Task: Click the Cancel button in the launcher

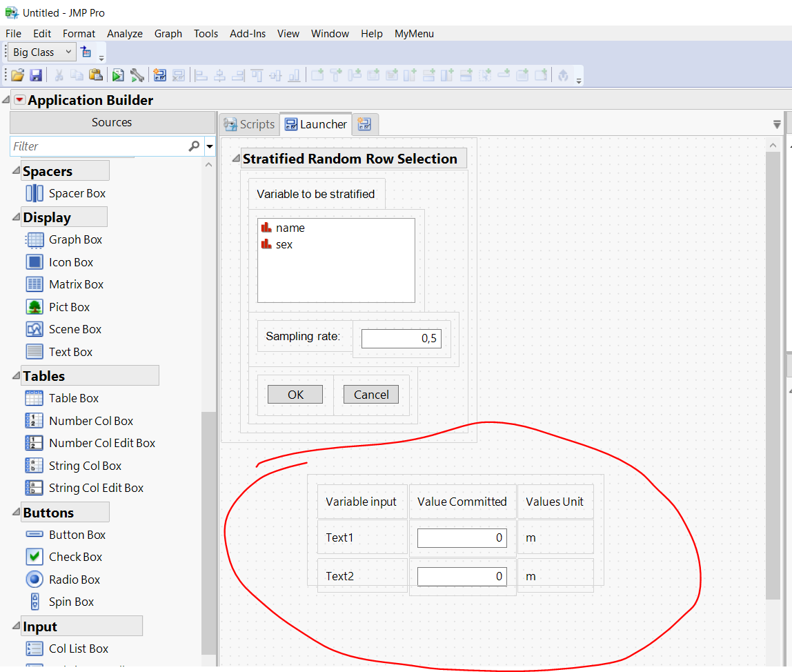Action: pyautogui.click(x=370, y=394)
